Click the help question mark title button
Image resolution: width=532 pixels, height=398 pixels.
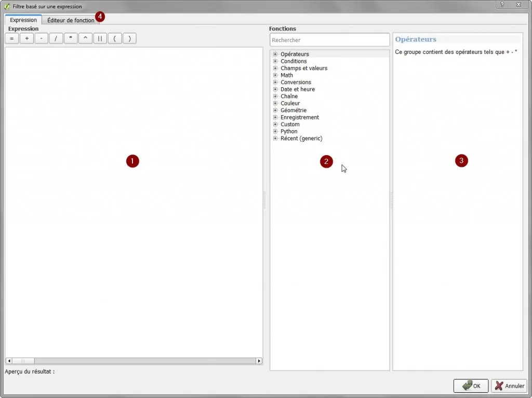pyautogui.click(x=502, y=4)
